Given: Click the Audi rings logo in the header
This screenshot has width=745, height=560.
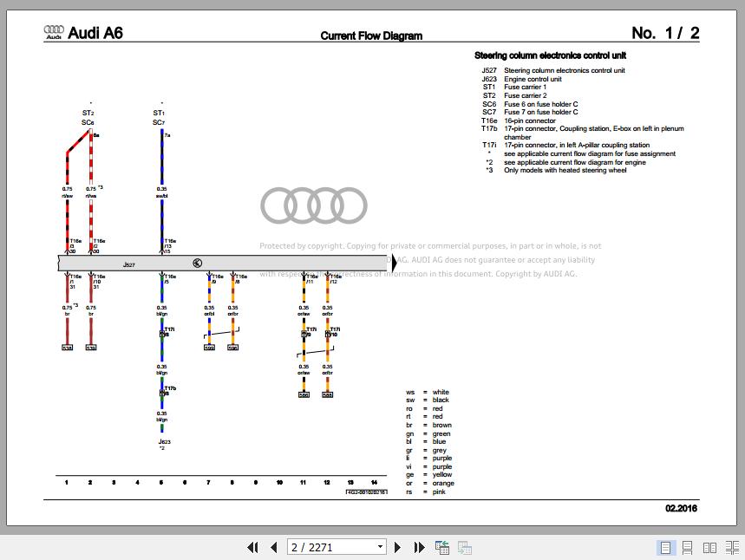Looking at the screenshot, I should click(x=54, y=32).
